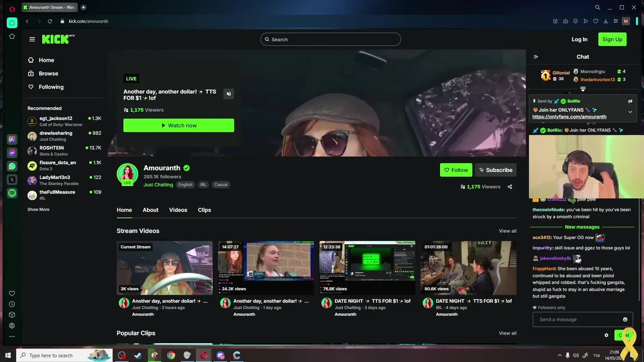
Task: Click the Kick search field
Action: point(331,39)
